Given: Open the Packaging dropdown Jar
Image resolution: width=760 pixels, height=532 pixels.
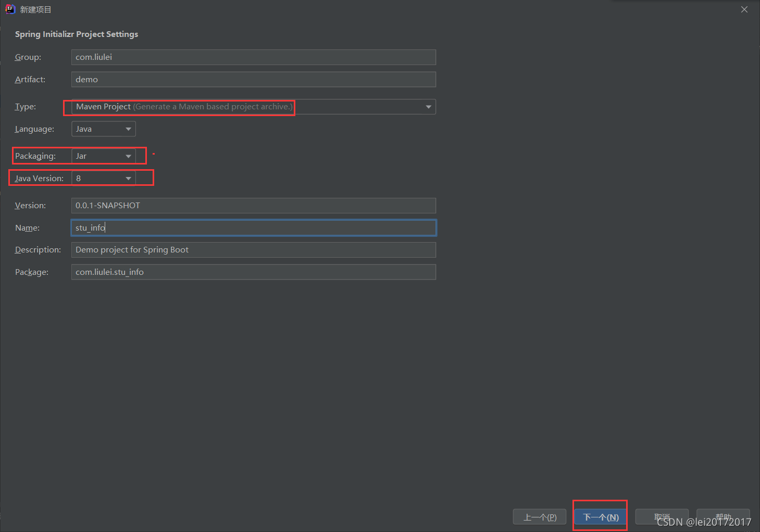Looking at the screenshot, I should click(104, 156).
